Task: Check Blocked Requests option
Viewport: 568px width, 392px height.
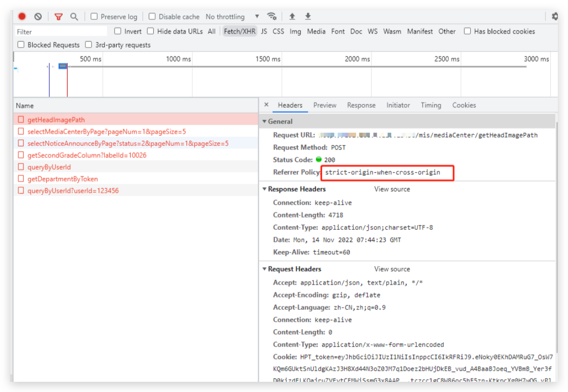Action: click(21, 45)
